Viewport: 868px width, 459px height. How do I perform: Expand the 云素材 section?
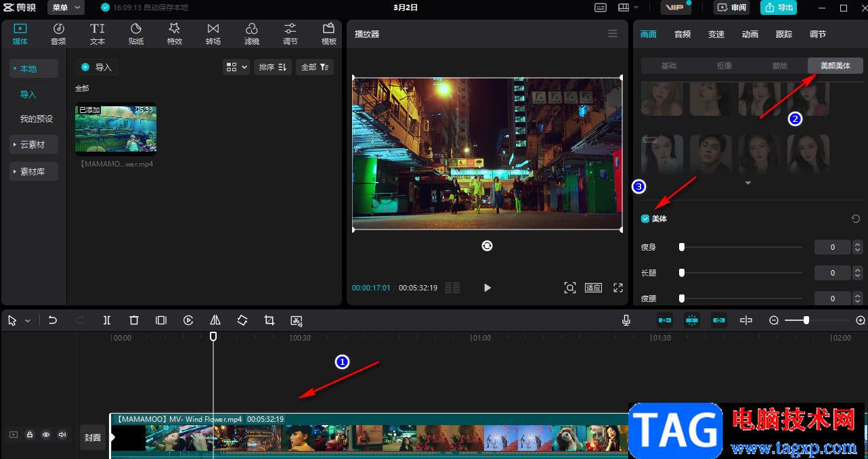[x=34, y=145]
